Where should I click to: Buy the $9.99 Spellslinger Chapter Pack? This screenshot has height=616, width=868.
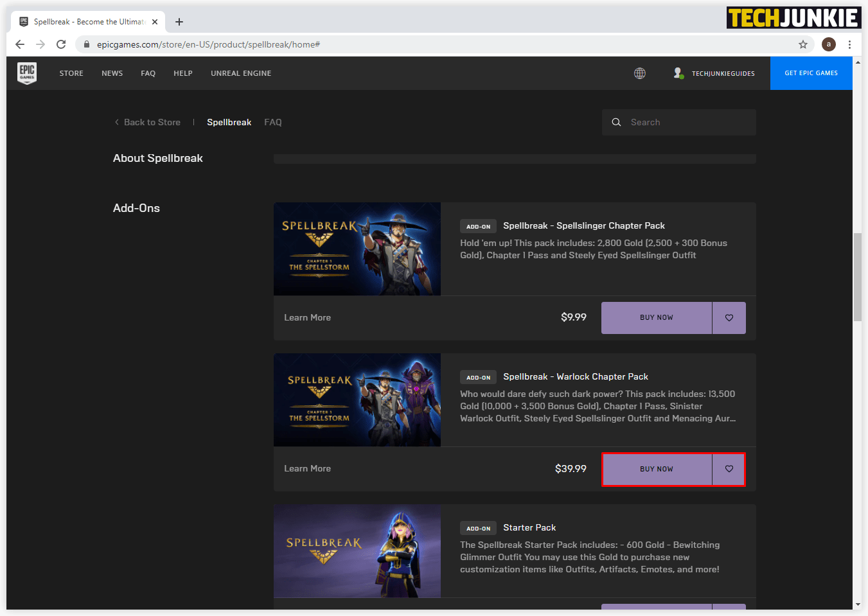pyautogui.click(x=656, y=318)
